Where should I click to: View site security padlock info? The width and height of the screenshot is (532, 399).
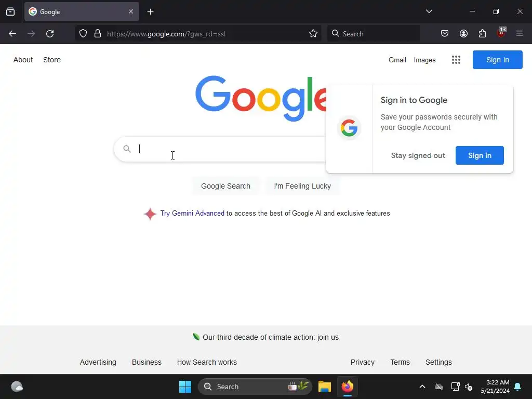tap(98, 34)
